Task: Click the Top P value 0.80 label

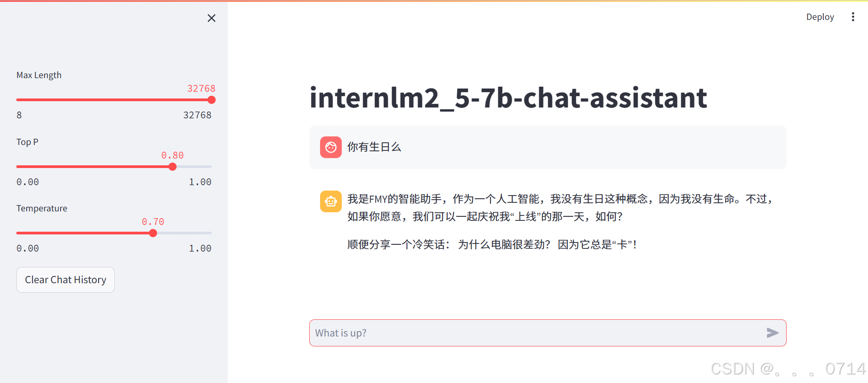Action: 172,155
